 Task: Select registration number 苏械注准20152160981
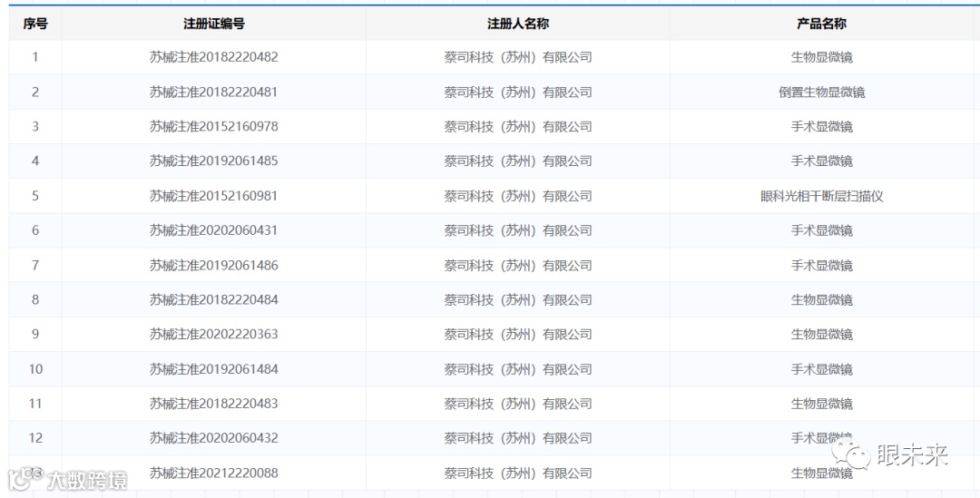(214, 196)
